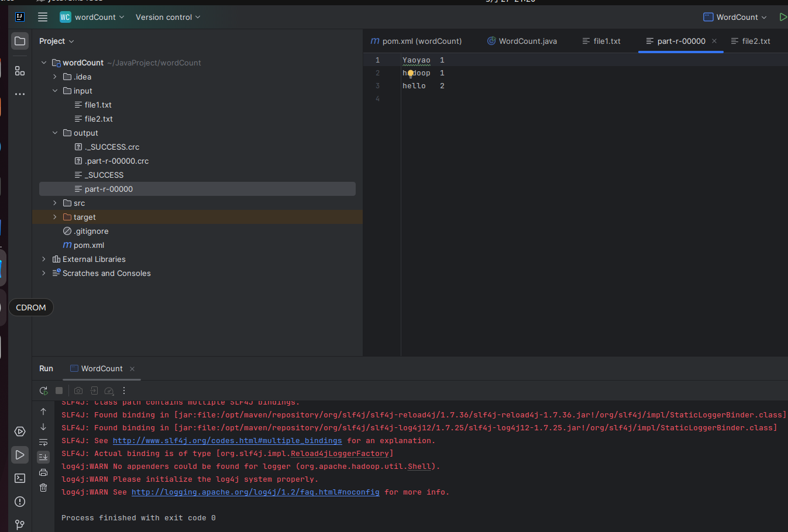Open the WordCount run configuration dropdown

point(735,17)
